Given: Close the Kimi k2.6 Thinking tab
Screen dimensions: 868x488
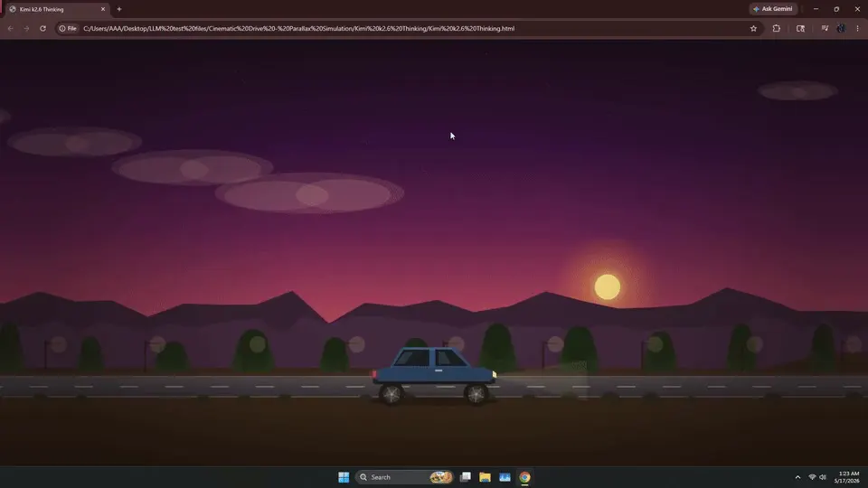Looking at the screenshot, I should (x=103, y=9).
